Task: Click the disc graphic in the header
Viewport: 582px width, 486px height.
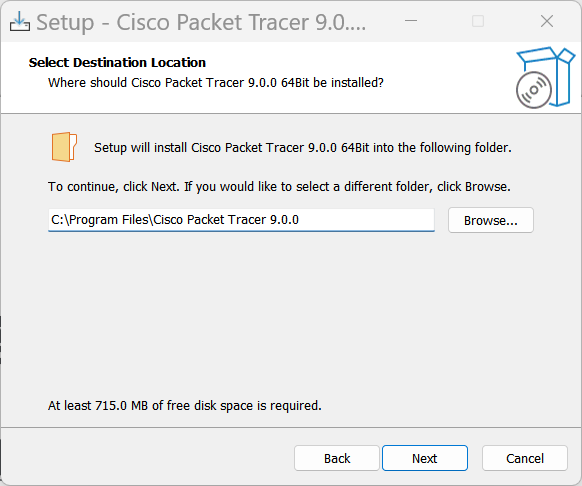Action: [x=533, y=90]
